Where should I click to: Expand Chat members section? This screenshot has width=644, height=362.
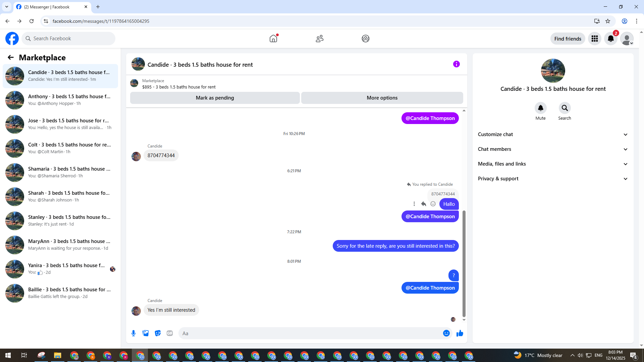pos(553,149)
